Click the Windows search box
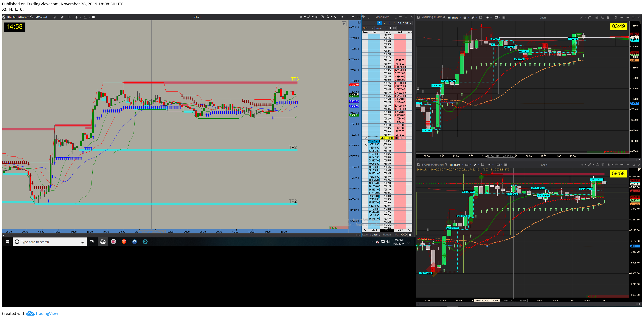This screenshot has height=319, width=644. (x=50, y=242)
